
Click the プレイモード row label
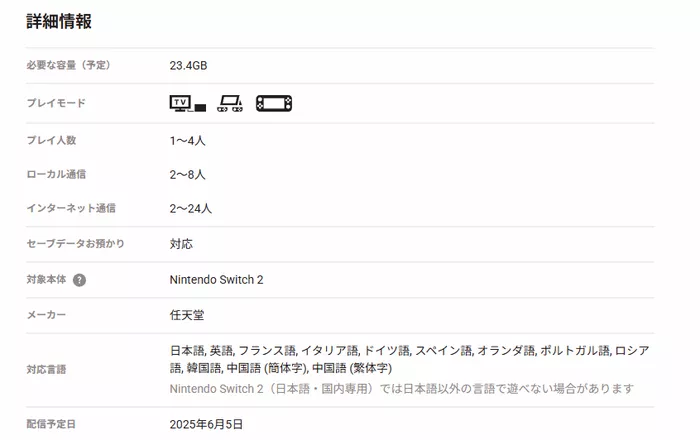(55, 103)
